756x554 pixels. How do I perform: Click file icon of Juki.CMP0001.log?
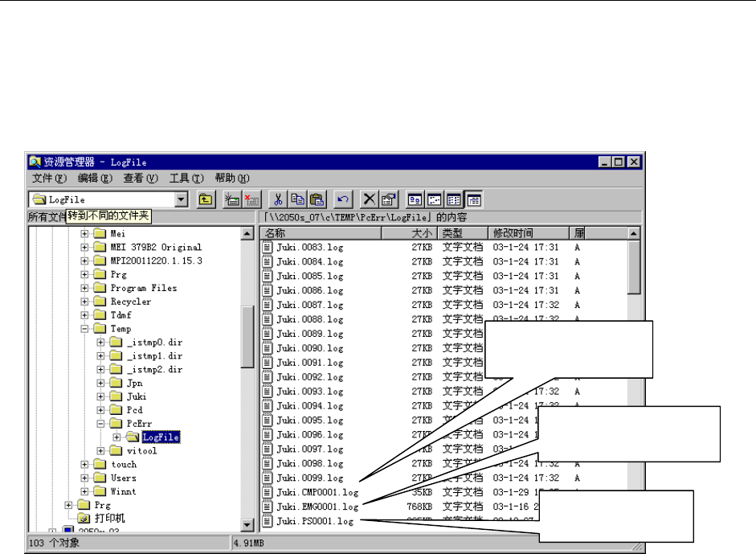[267, 492]
